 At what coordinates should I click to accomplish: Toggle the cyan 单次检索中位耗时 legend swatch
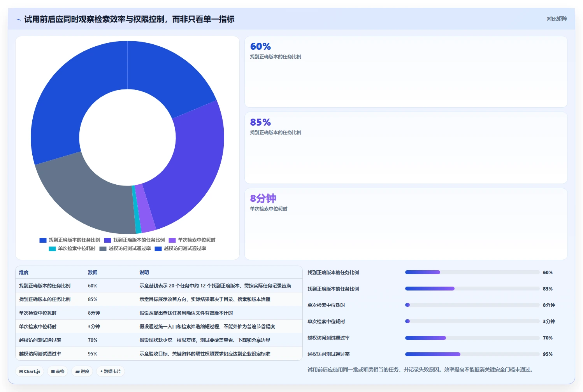coord(52,249)
